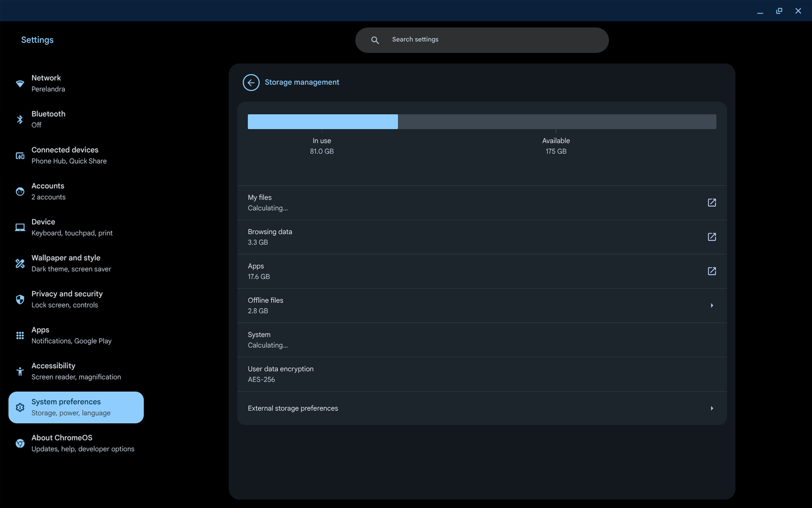Open My files external link icon

coord(712,203)
